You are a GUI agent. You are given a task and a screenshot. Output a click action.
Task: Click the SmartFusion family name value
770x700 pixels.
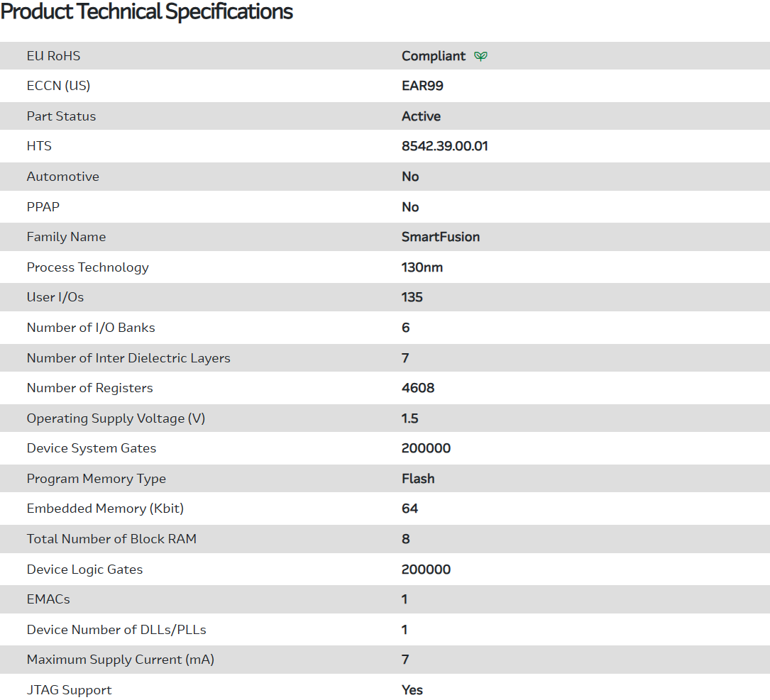[441, 237]
